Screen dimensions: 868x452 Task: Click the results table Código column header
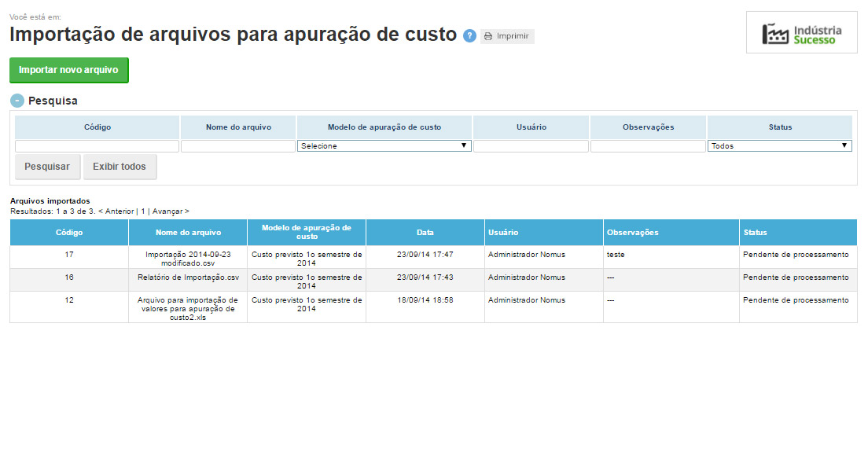[x=69, y=233]
